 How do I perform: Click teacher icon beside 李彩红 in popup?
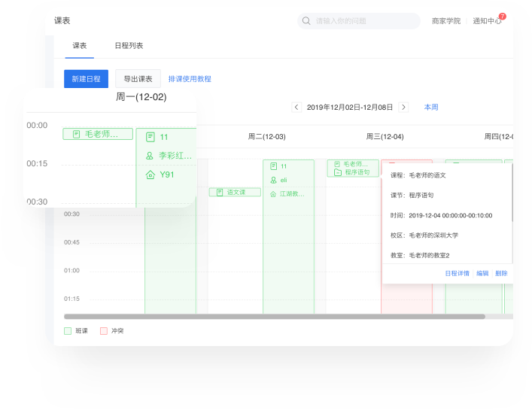click(x=150, y=156)
